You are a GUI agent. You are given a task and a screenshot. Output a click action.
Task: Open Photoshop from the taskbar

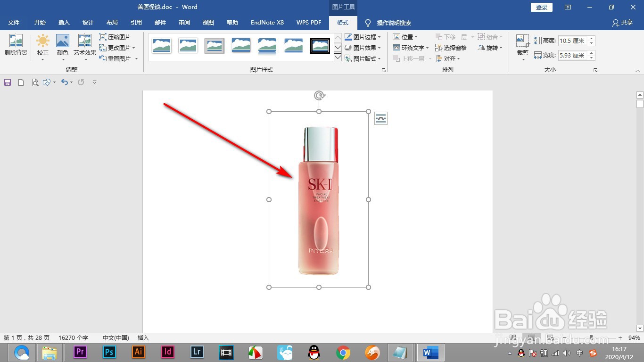pos(109,352)
